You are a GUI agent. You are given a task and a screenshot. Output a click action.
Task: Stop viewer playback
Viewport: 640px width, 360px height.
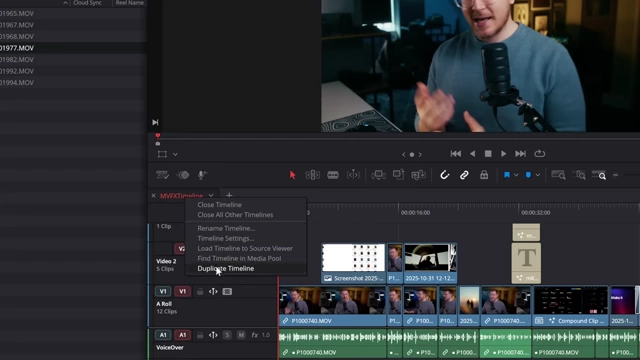(488, 154)
